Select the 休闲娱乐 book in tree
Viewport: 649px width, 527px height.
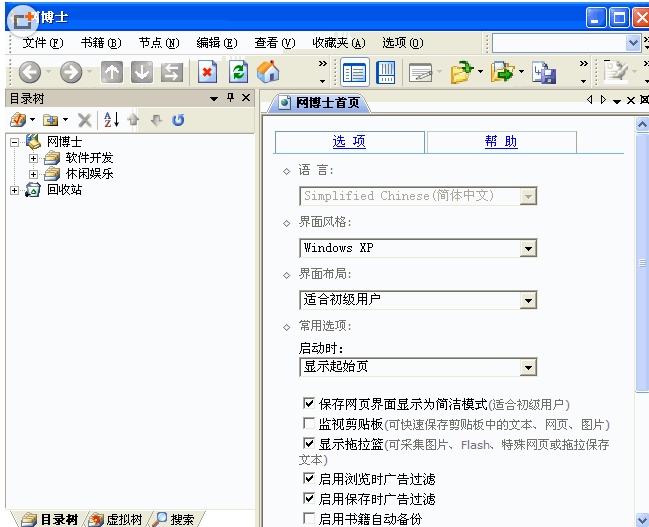(89, 173)
